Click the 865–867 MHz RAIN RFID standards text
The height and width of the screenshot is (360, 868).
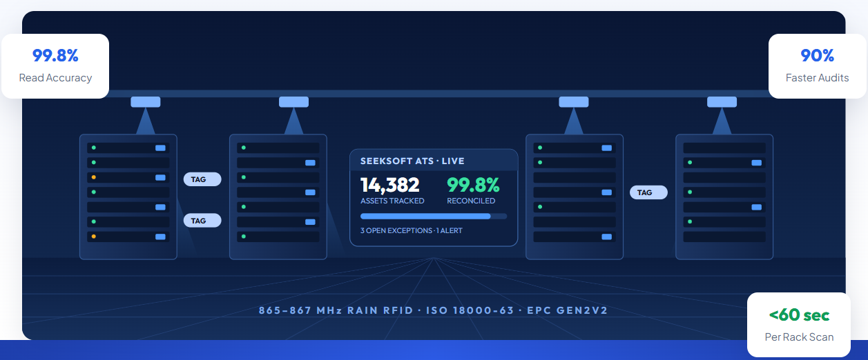coord(434,310)
